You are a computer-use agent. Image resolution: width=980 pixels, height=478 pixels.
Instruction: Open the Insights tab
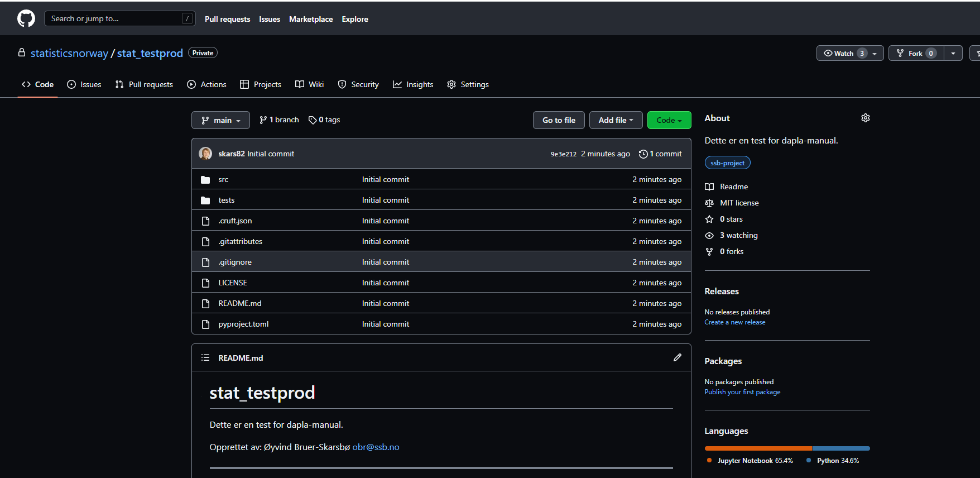(x=413, y=84)
